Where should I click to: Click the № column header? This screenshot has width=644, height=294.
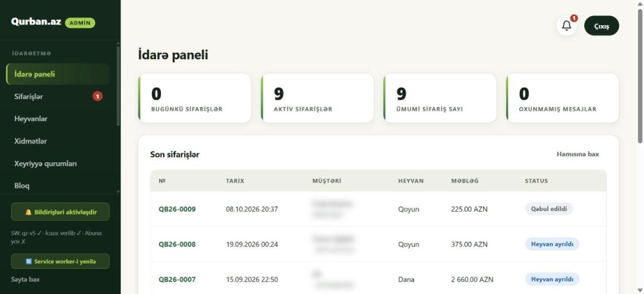[162, 181]
